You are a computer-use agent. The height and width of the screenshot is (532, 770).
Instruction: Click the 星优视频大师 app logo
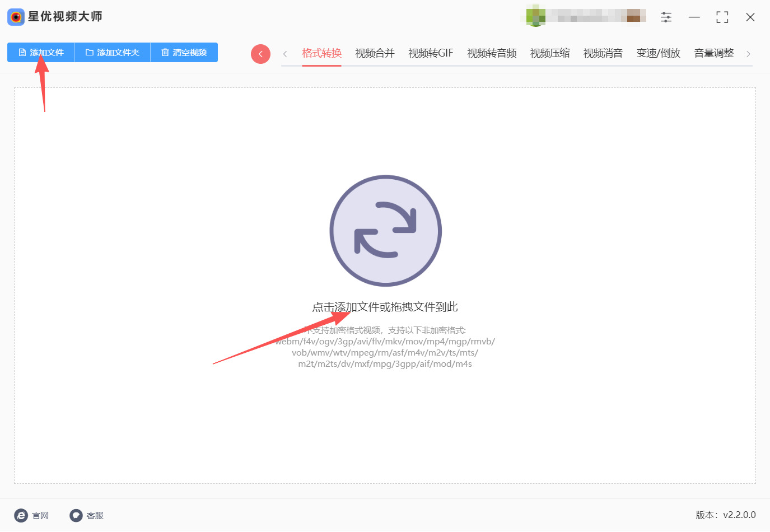[16, 17]
